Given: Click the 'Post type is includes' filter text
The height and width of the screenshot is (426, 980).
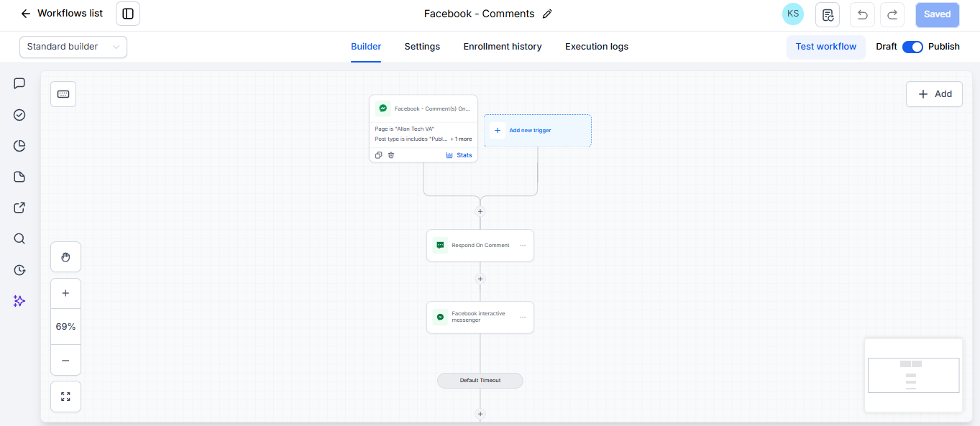Looking at the screenshot, I should coord(411,139).
